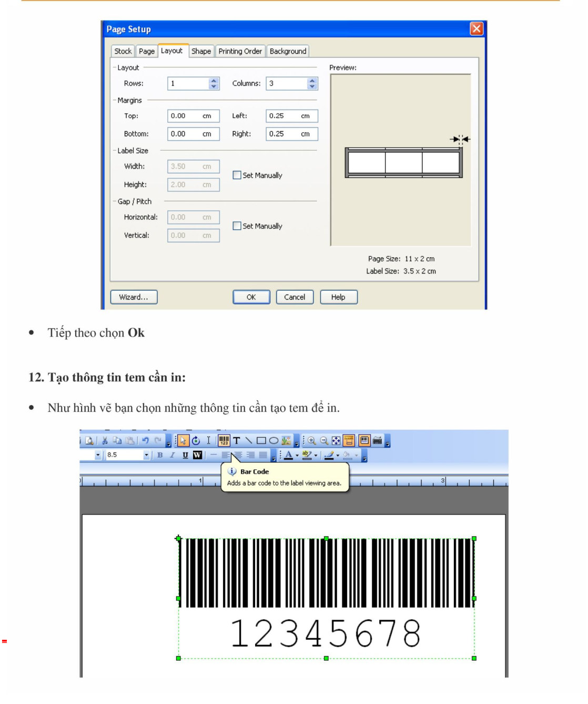Increase the Rows spinner value
588x704 pixels.
214,81
